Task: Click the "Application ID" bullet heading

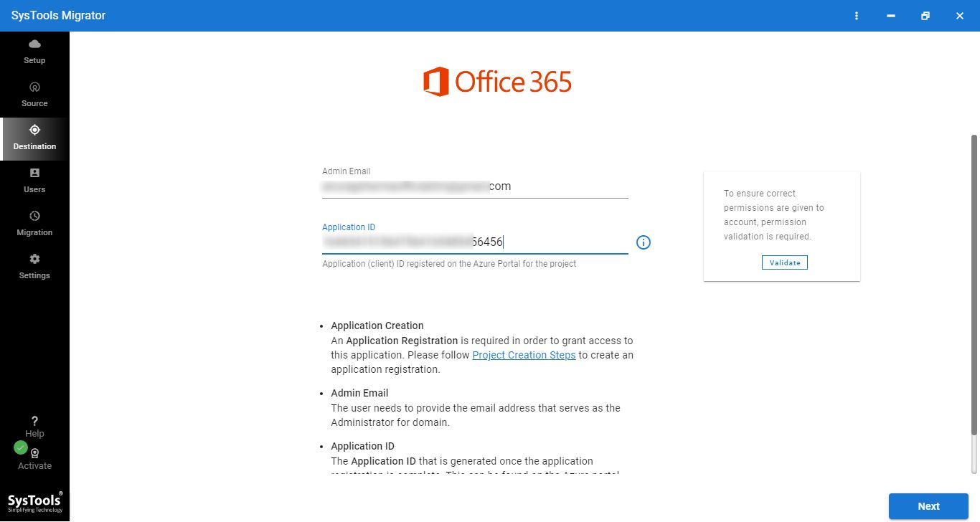Action: pos(362,446)
